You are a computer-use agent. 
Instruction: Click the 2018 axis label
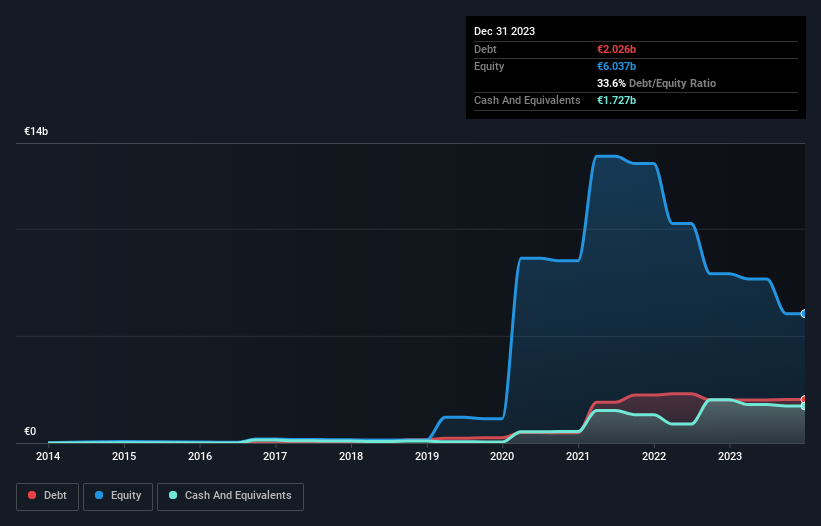pyautogui.click(x=351, y=456)
